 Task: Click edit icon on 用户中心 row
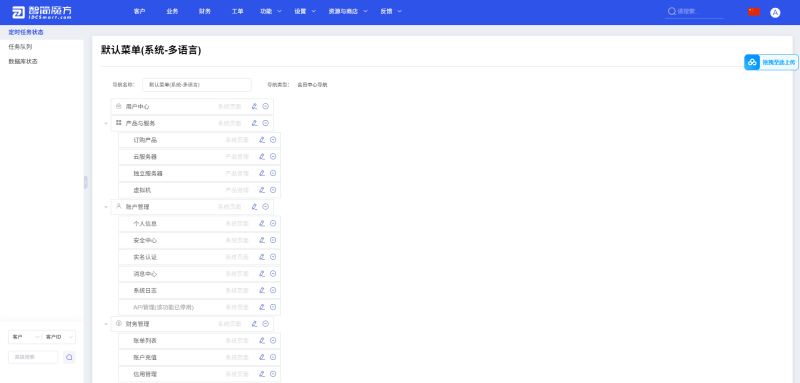click(255, 107)
